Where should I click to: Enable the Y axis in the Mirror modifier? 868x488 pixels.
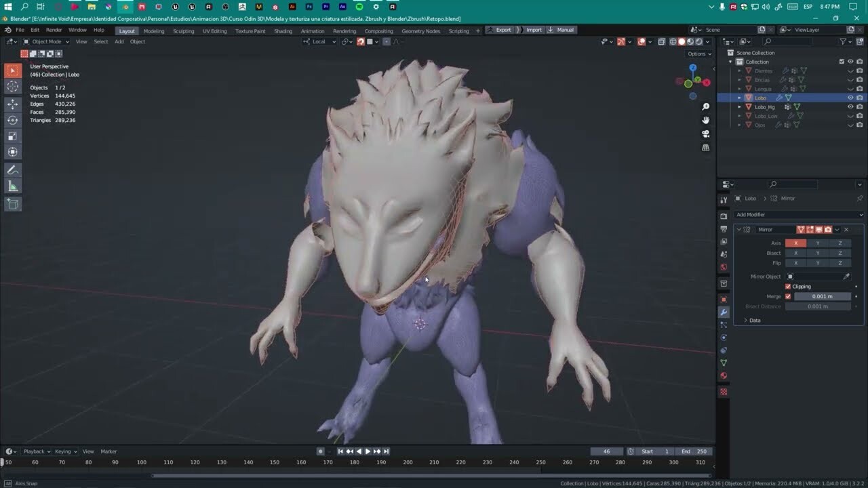pos(818,243)
